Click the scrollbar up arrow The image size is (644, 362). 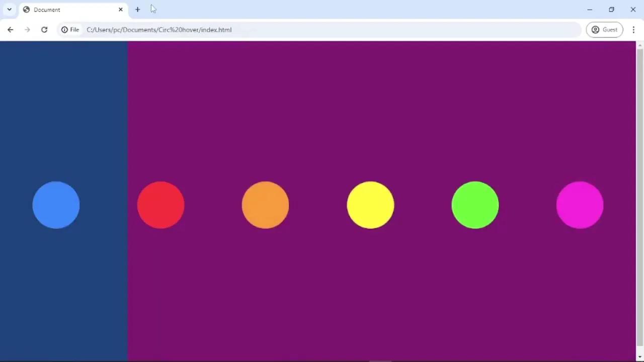(639, 46)
